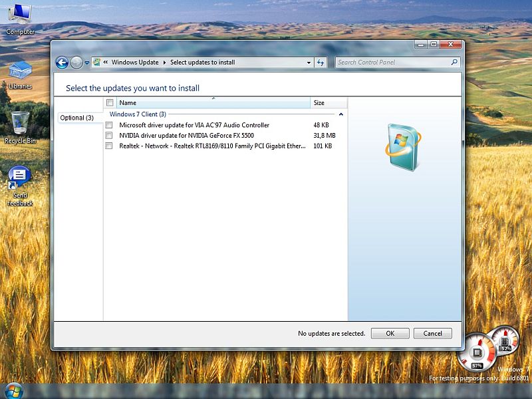Select the Optional (3) tab
This screenshot has width=532, height=399.
[x=80, y=118]
